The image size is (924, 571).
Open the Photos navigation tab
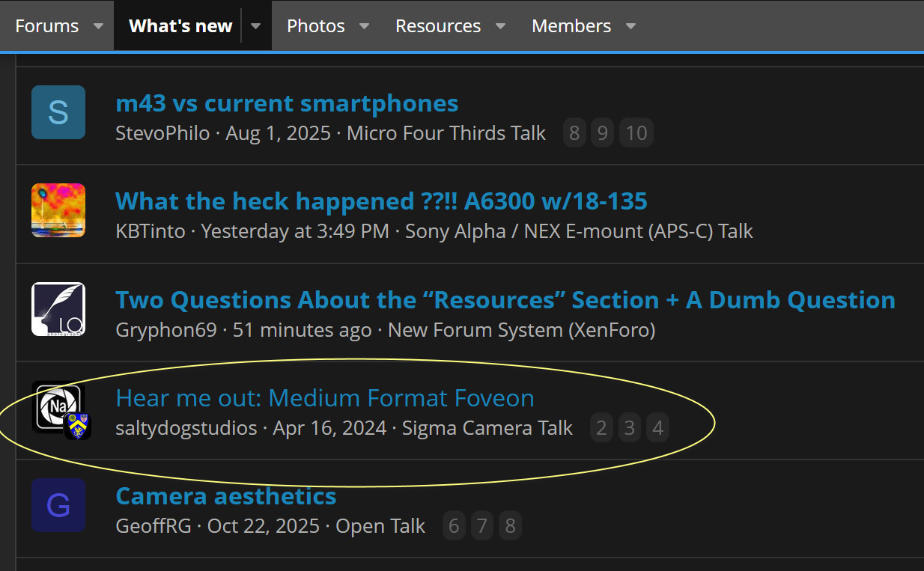coord(315,26)
